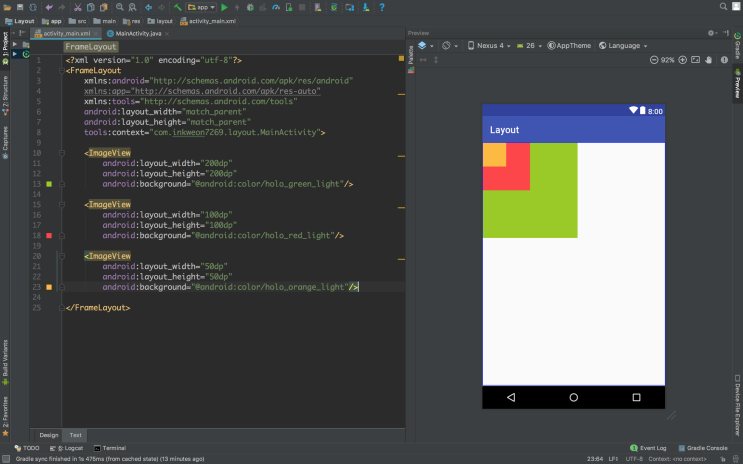Screen dimensions: 743x464
Task: Toggle the Gradle side panel
Action: point(738,47)
